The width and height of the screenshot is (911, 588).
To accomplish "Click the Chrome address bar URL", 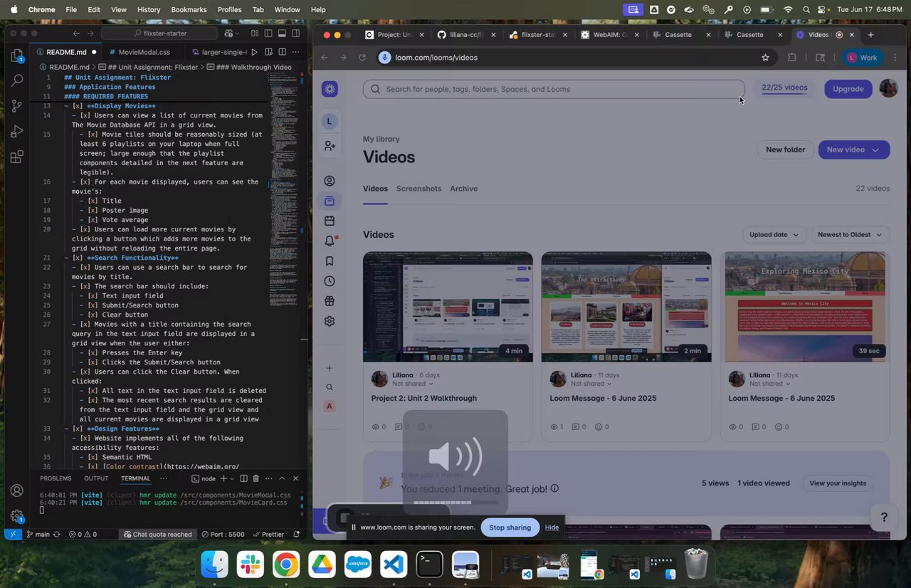I will (x=436, y=58).
